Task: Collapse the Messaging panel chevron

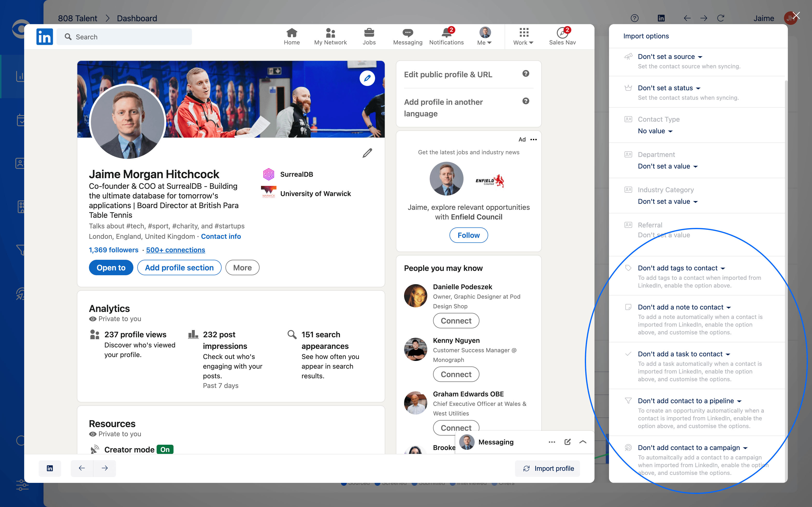Action: pos(583,442)
